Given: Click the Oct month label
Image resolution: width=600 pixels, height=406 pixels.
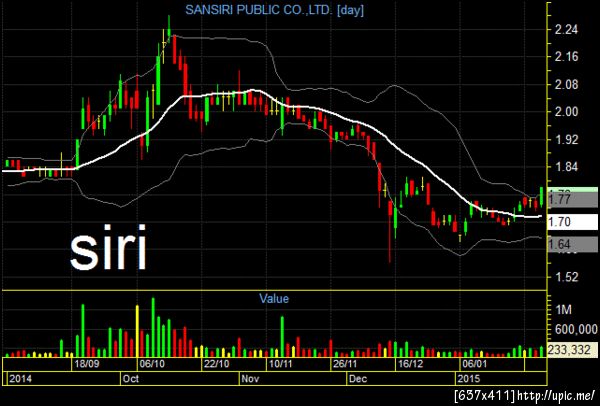Looking at the screenshot, I should click(x=131, y=379).
